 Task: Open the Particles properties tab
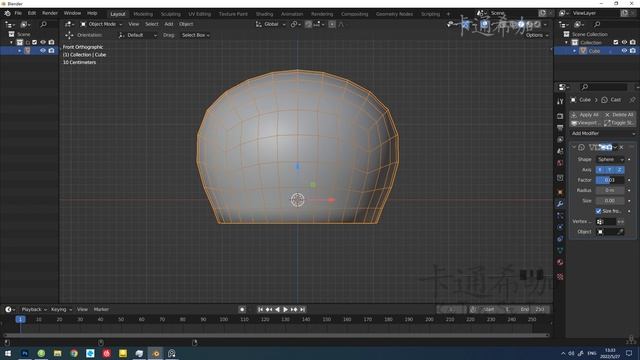coord(560,216)
